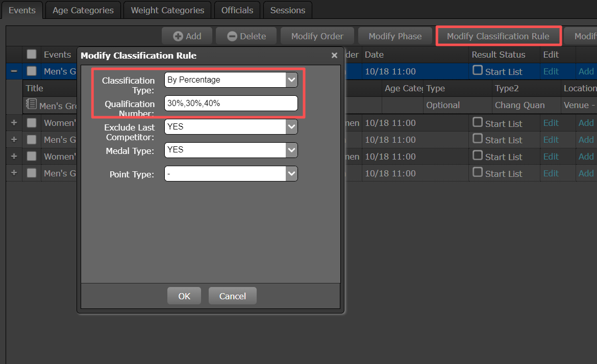Collapse the expanded Men's event row
Image resolution: width=597 pixels, height=364 pixels.
click(x=14, y=71)
